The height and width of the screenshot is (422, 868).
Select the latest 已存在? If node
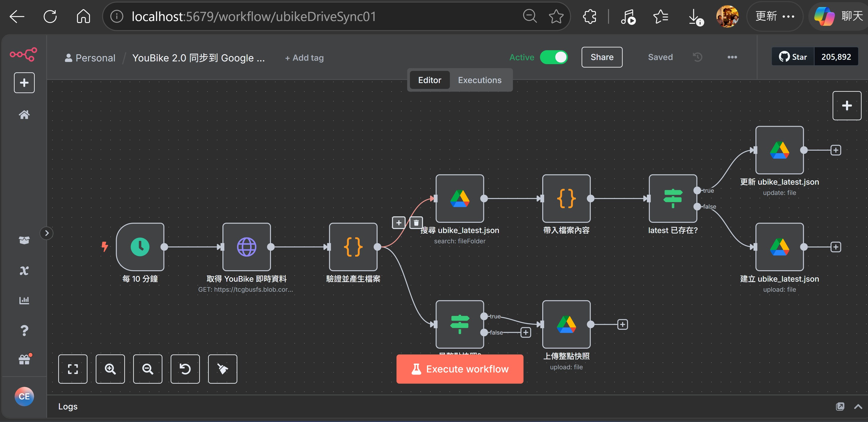pyautogui.click(x=673, y=198)
